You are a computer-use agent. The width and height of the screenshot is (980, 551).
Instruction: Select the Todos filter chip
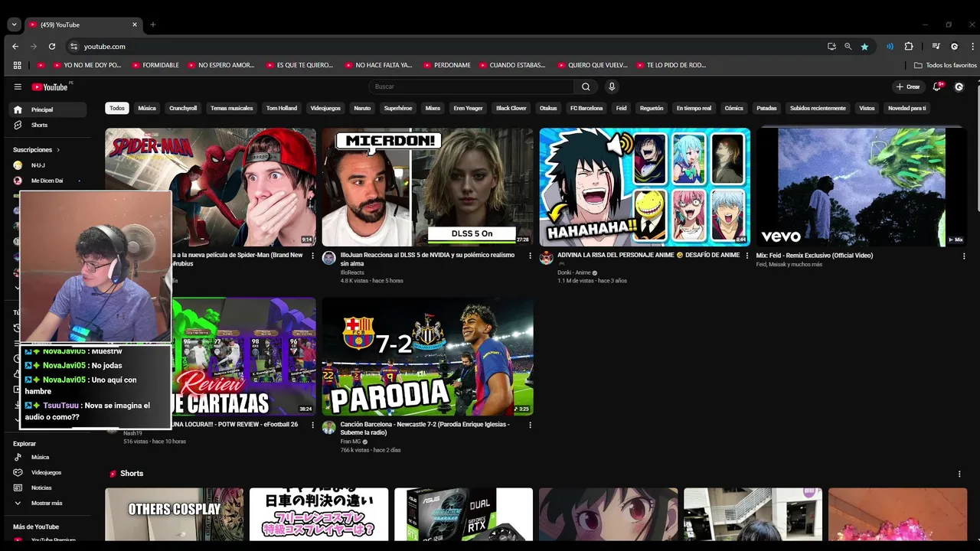click(117, 108)
